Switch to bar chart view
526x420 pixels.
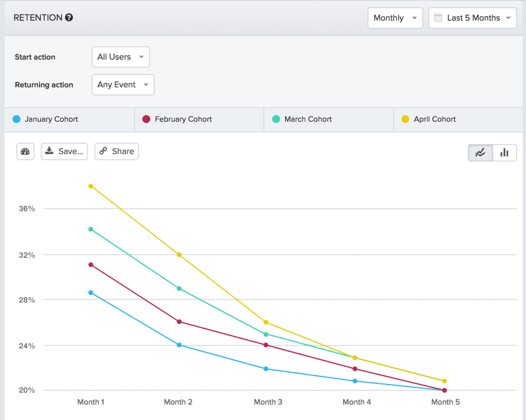point(504,152)
